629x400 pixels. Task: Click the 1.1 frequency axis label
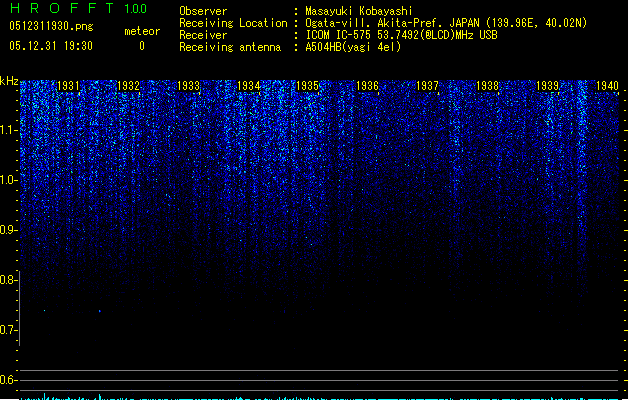point(8,130)
